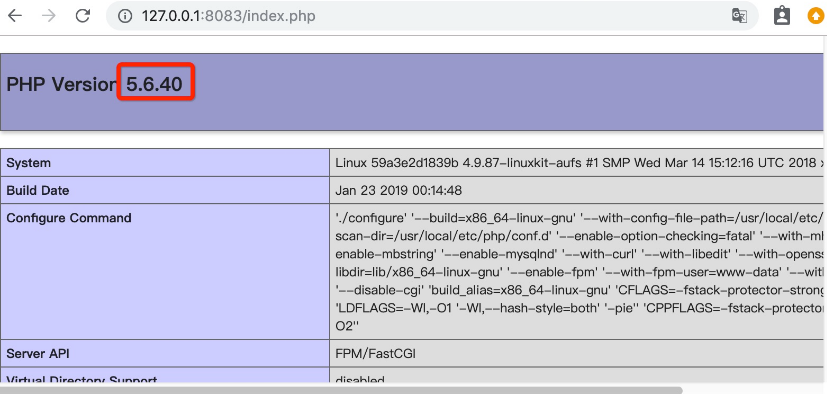The width and height of the screenshot is (827, 398).
Task: Open the profile badge extension icon
Action: click(782, 16)
